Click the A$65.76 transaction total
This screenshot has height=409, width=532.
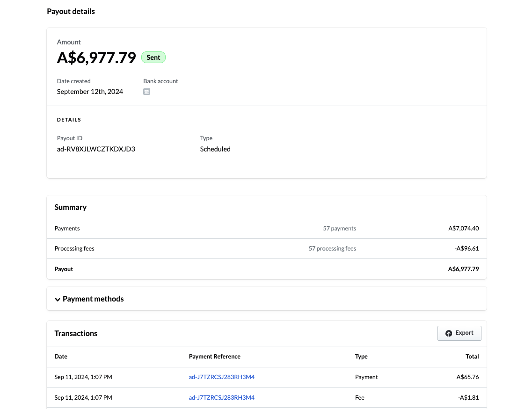pyautogui.click(x=467, y=377)
